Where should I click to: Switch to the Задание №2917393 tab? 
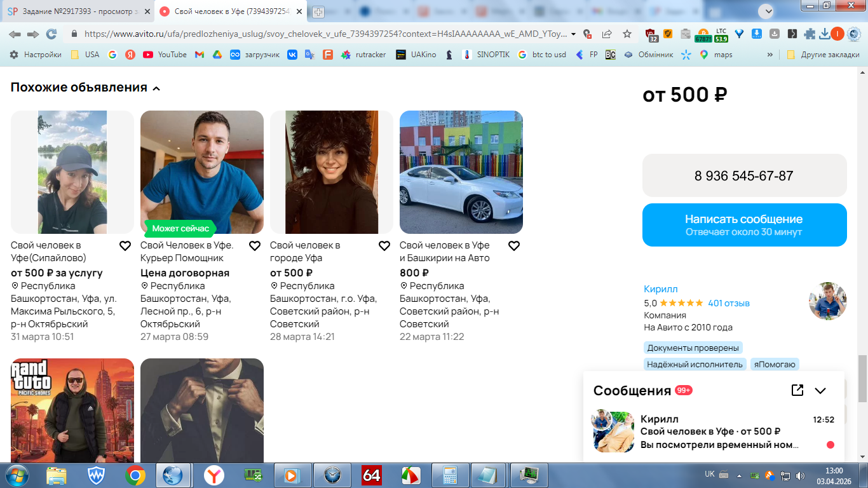point(78,11)
